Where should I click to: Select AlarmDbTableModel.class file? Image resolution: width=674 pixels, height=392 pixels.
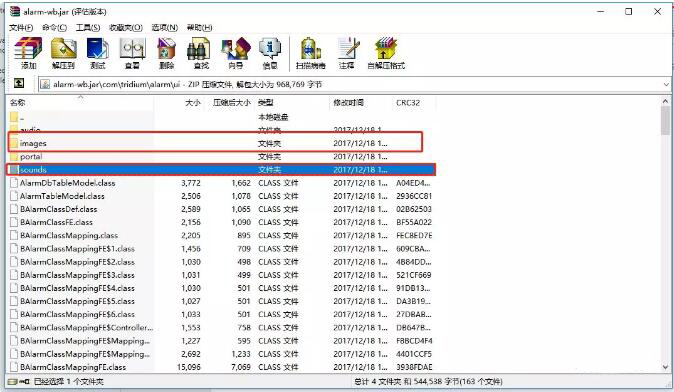coord(221,183)
